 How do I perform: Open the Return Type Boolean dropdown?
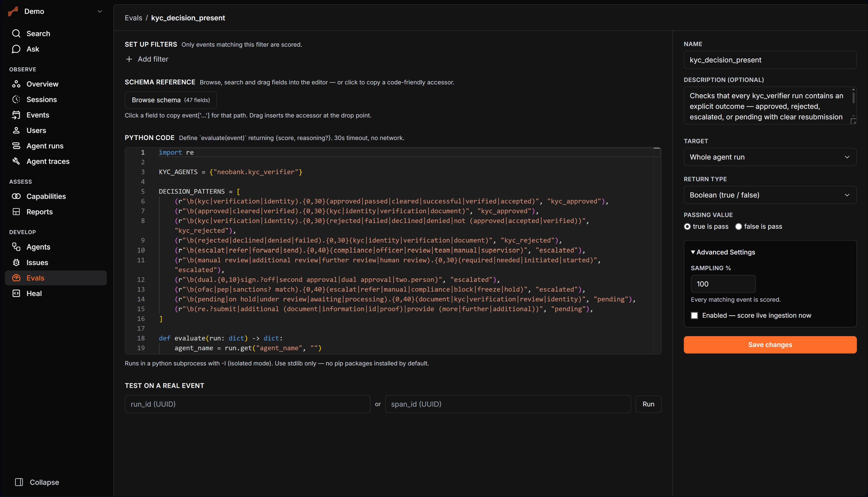pos(770,195)
